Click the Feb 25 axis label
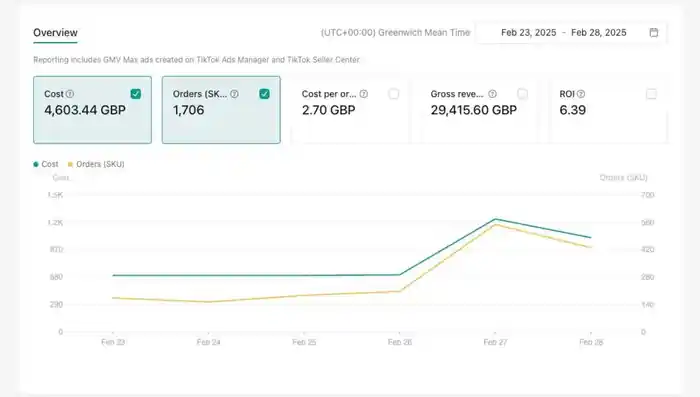 [x=304, y=342]
